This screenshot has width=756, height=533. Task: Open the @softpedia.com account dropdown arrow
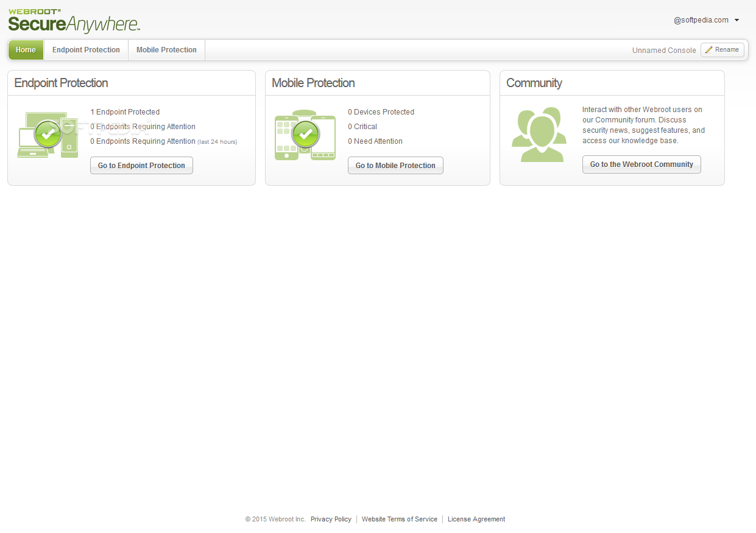[x=737, y=20]
